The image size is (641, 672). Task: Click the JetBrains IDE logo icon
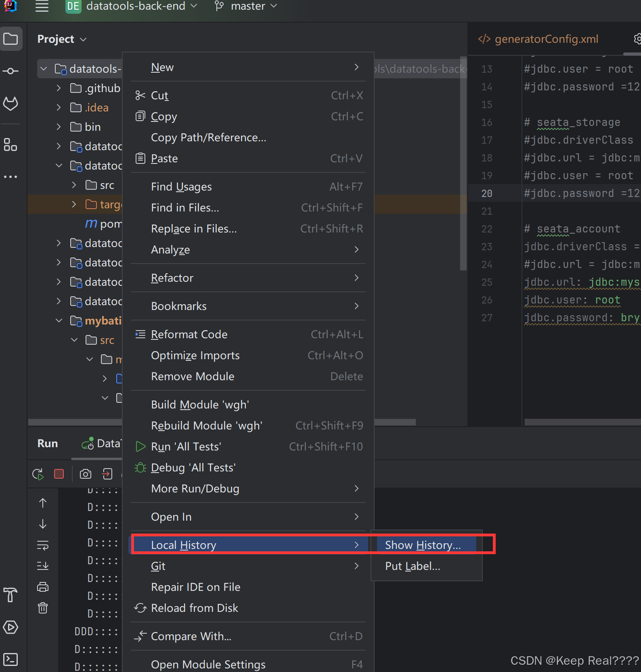click(10, 6)
